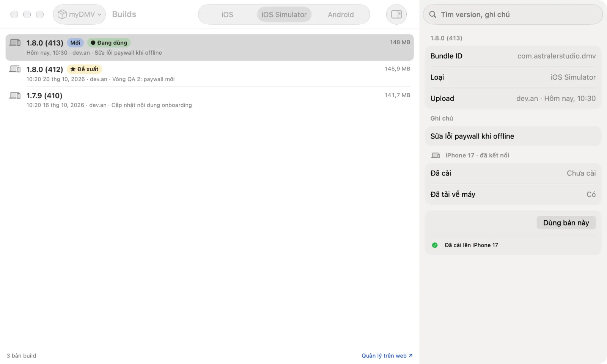Click Đã cài lên iPhone 17 status text

coord(471,245)
